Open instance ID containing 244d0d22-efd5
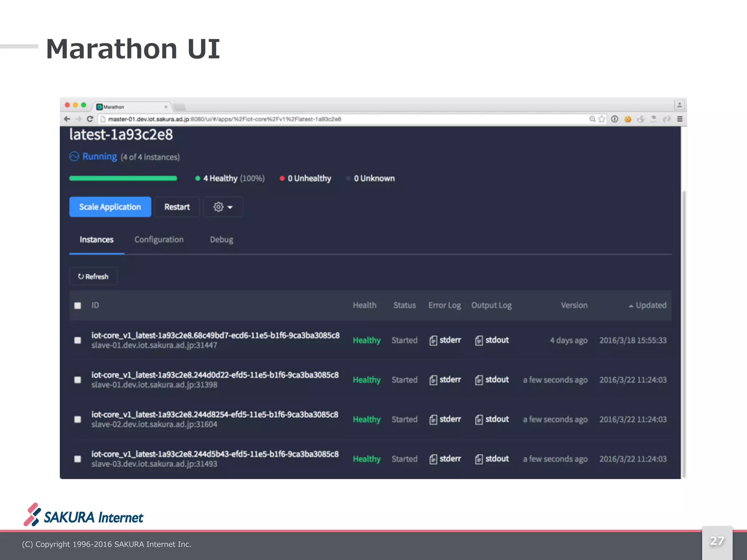 coord(215,375)
